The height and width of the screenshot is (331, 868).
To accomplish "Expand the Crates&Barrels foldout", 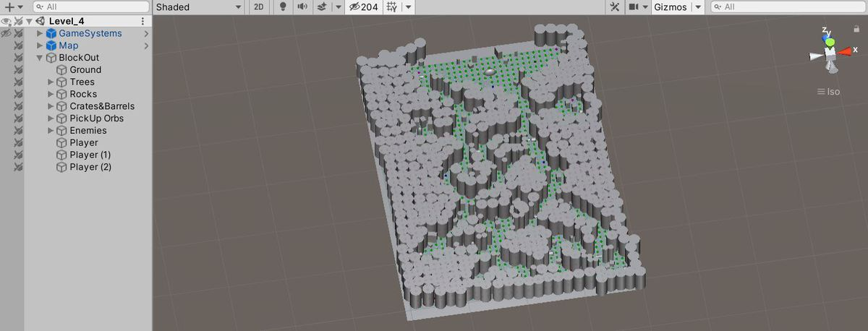I will pos(51,106).
